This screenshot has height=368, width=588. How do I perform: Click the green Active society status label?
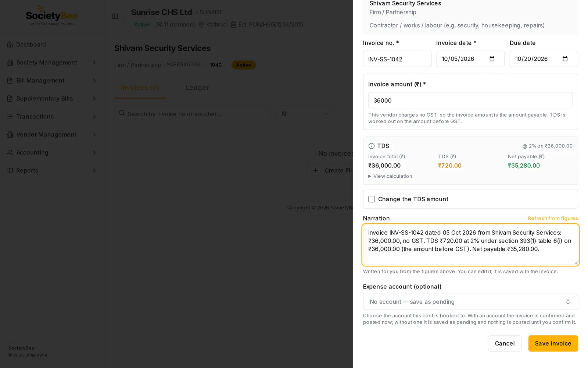pyautogui.click(x=142, y=25)
